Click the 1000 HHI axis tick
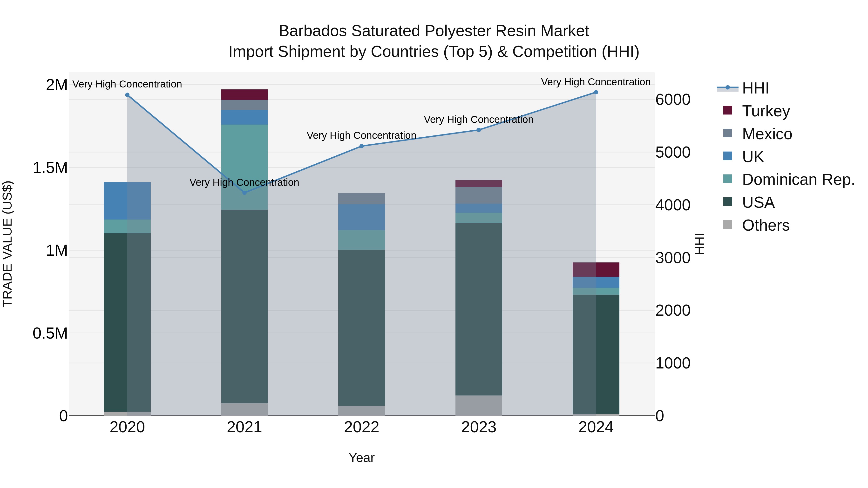This screenshot has width=868, height=488. point(673,363)
